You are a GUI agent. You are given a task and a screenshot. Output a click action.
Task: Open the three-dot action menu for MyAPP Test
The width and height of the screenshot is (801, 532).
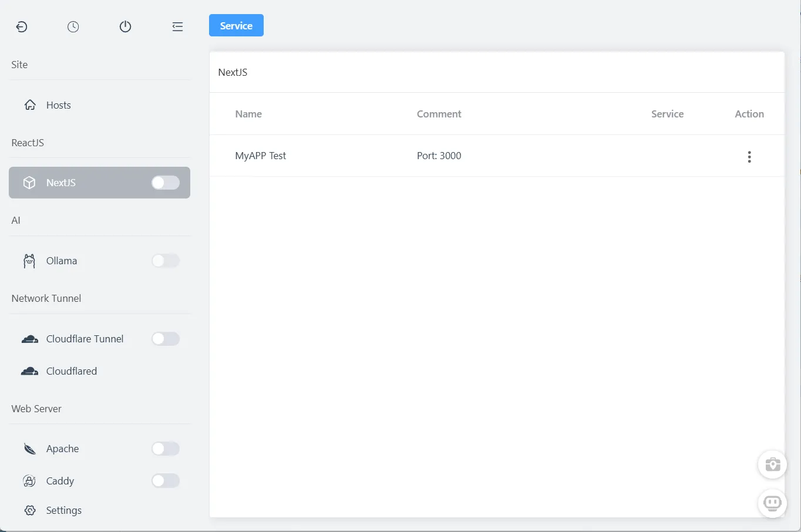[749, 157]
